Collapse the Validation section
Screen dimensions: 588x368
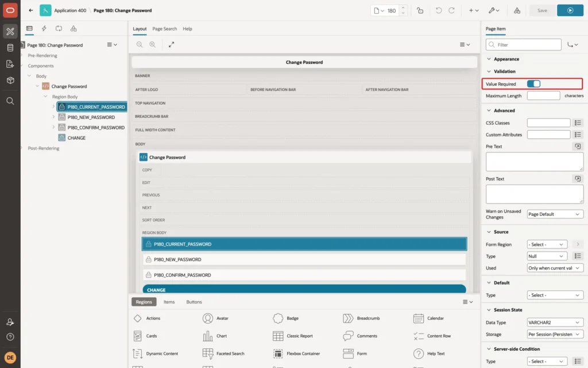click(x=489, y=71)
